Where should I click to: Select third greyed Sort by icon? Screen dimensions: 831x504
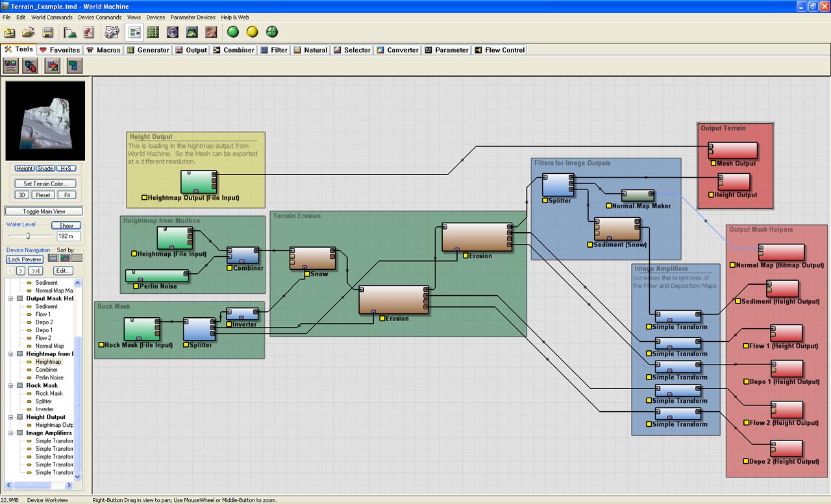pos(77,258)
